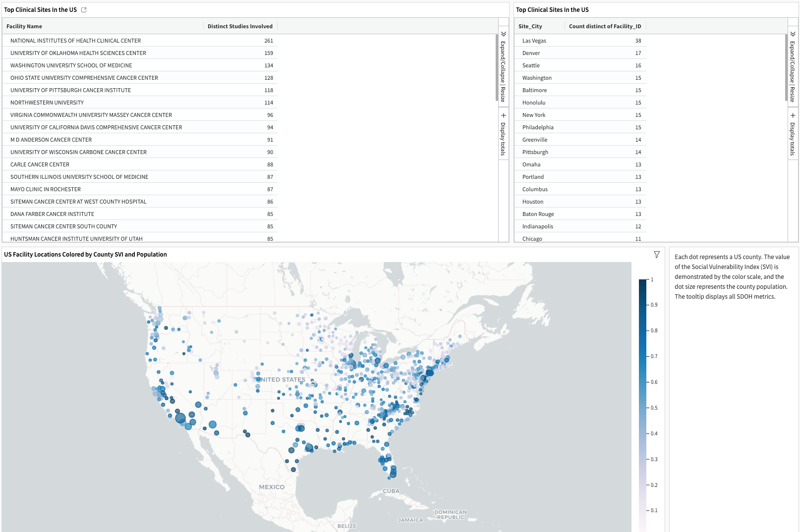Select UC Davis Comprehensive Cancer Center row
This screenshot has width=800, height=532.
[x=140, y=127]
